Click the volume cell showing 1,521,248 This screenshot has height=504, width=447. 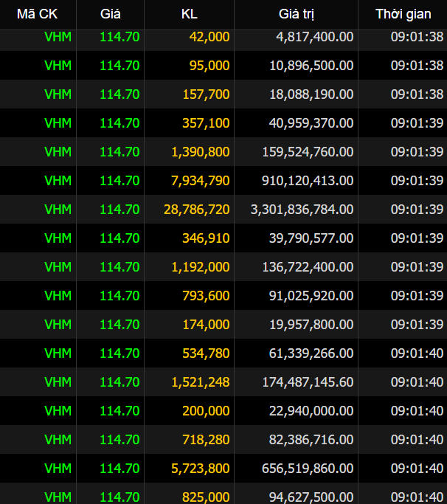(201, 382)
